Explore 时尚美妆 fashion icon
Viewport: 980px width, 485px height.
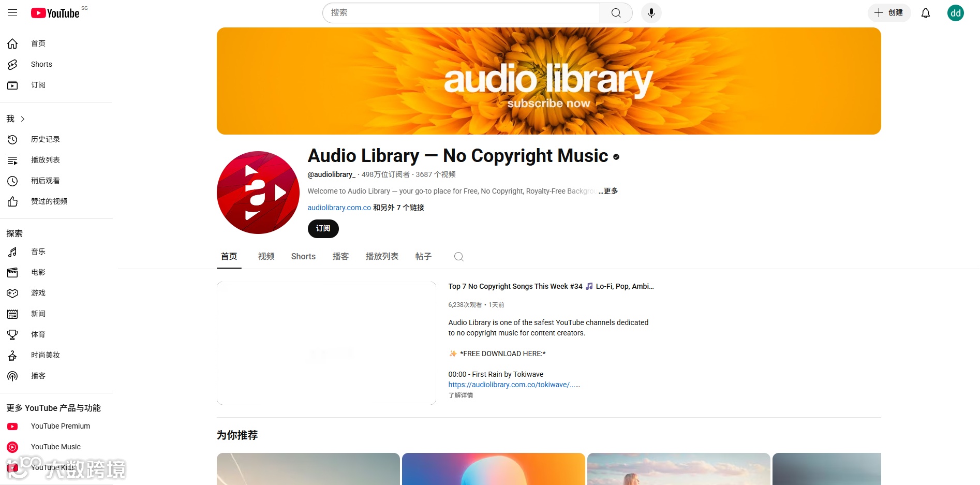click(x=12, y=355)
